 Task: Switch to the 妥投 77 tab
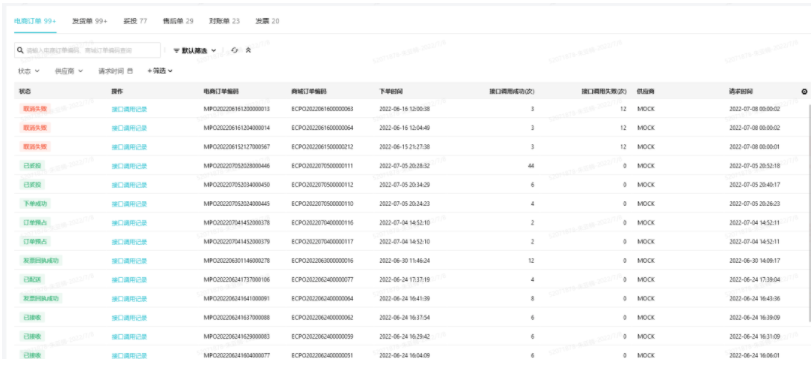(135, 21)
